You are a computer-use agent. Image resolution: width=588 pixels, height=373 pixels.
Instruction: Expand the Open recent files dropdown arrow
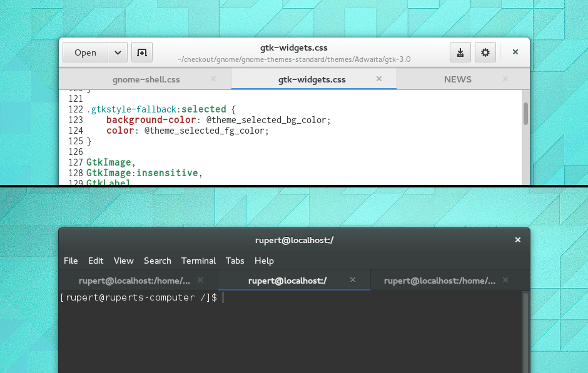tap(118, 52)
